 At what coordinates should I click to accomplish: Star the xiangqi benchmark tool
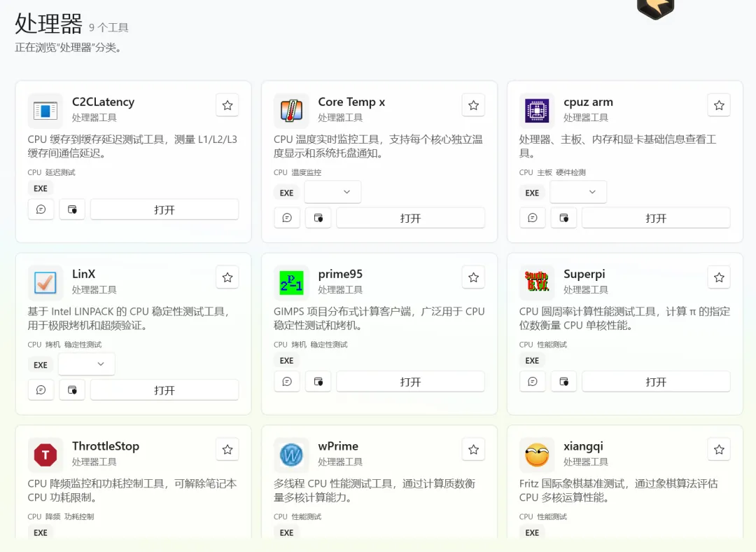point(719,450)
